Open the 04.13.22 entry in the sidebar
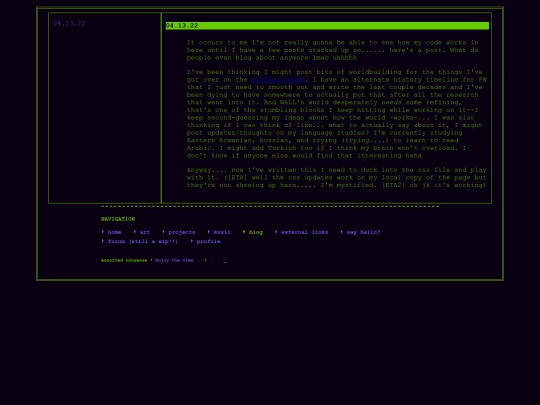Image resolution: width=540 pixels, height=405 pixels. tap(69, 23)
